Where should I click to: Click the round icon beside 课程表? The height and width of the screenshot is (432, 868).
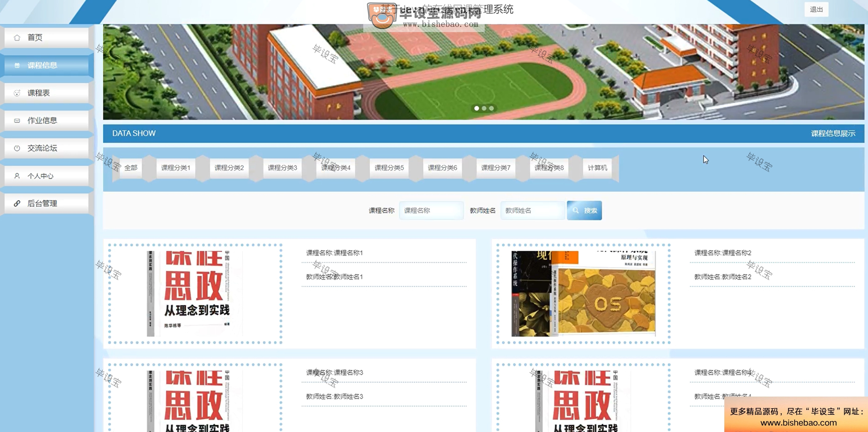[17, 93]
